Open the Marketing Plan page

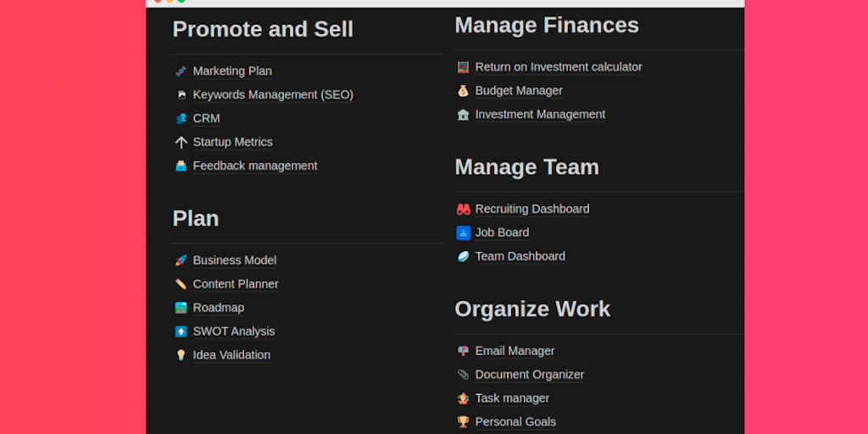pyautogui.click(x=232, y=71)
